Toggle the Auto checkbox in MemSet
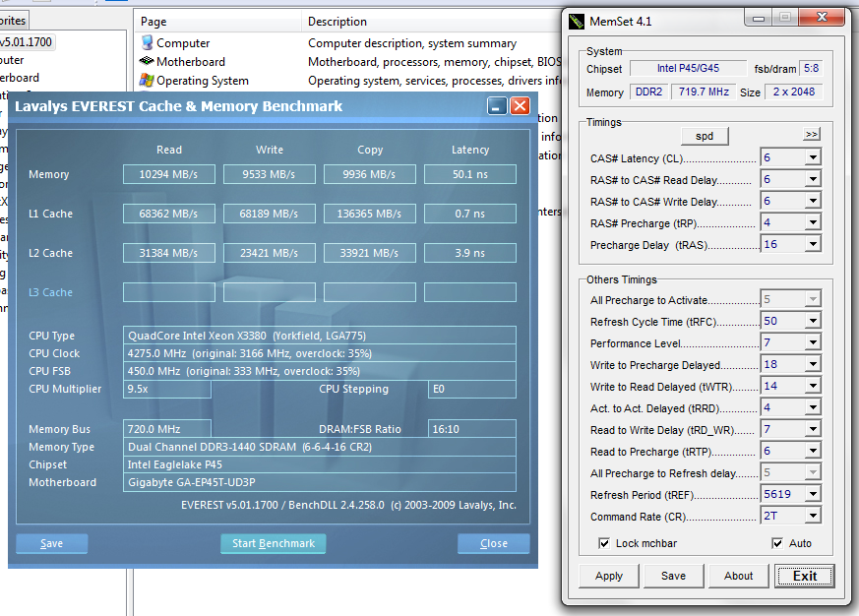Screen dimensions: 859x616 click(777, 543)
